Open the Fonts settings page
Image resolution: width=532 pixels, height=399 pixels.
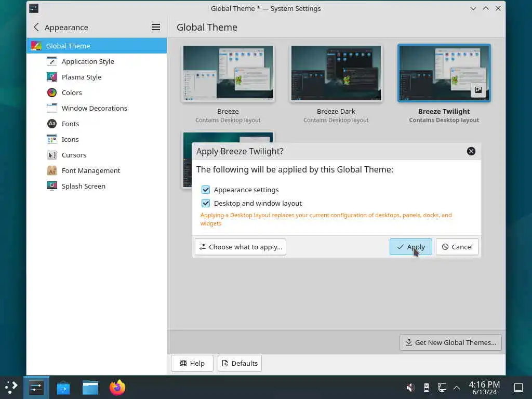tap(96, 124)
